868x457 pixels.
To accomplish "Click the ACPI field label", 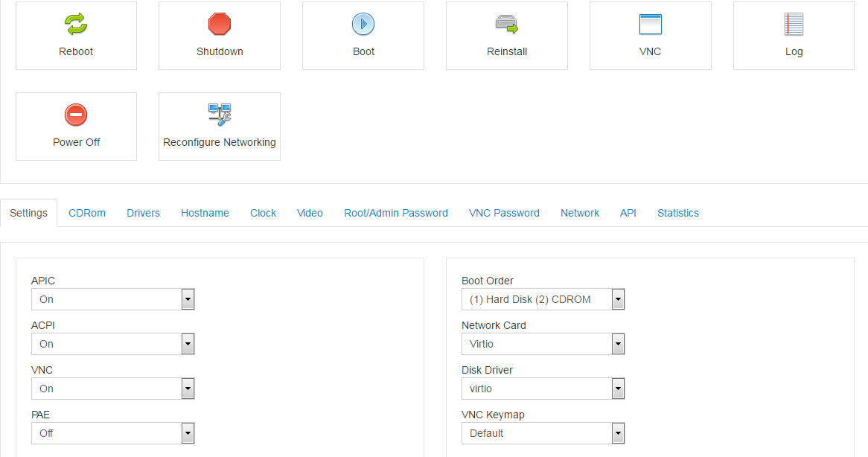I will (x=43, y=325).
